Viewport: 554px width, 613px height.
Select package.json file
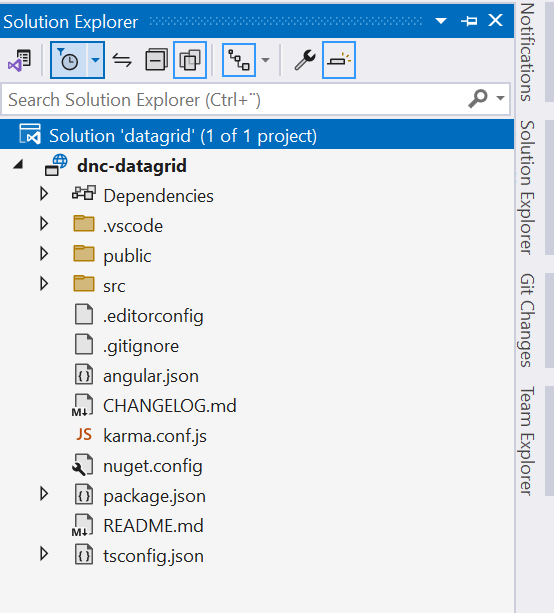click(154, 496)
